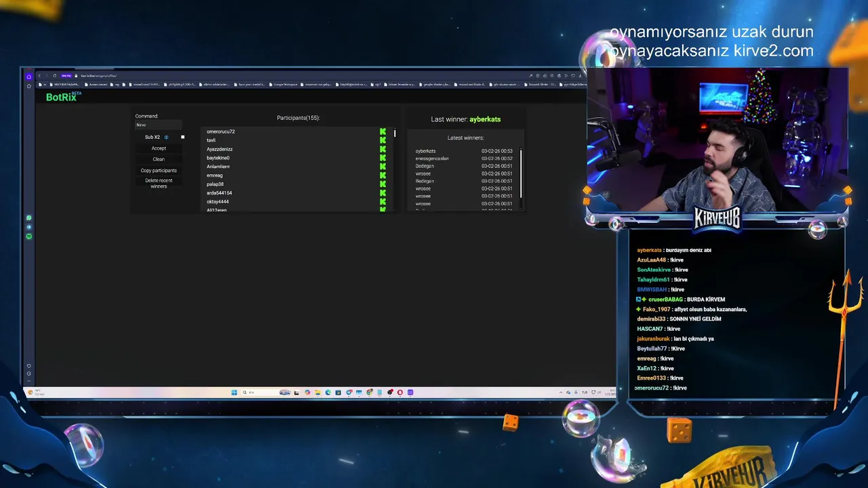Click enessgencaslan row in Latest winners
The height and width of the screenshot is (488, 868).
coord(464,159)
